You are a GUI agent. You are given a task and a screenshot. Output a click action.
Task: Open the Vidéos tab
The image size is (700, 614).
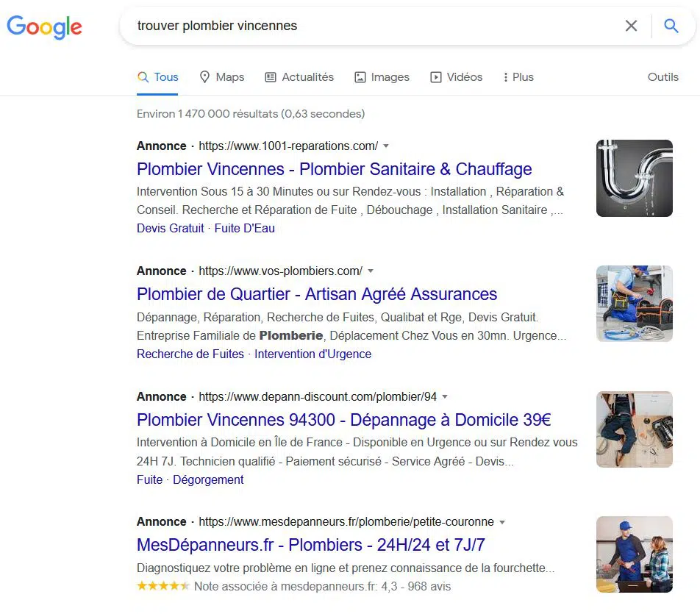tap(456, 77)
